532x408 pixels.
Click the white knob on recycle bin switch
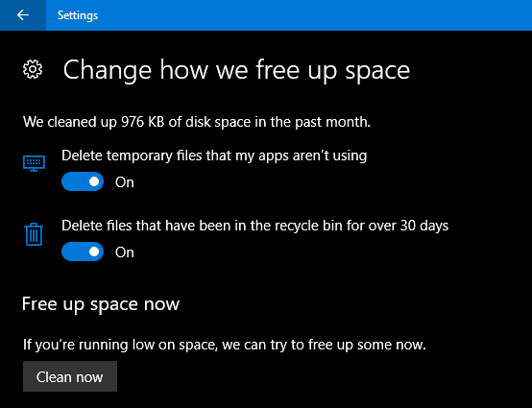(x=94, y=252)
